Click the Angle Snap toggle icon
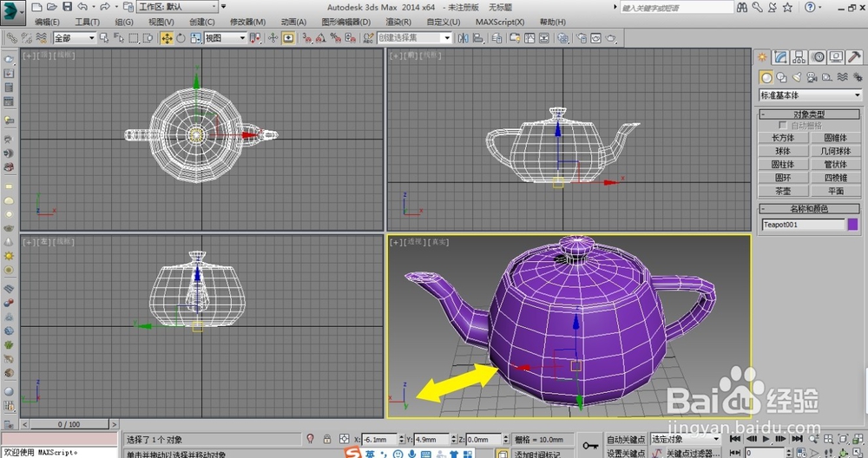868x458 pixels. (x=321, y=38)
